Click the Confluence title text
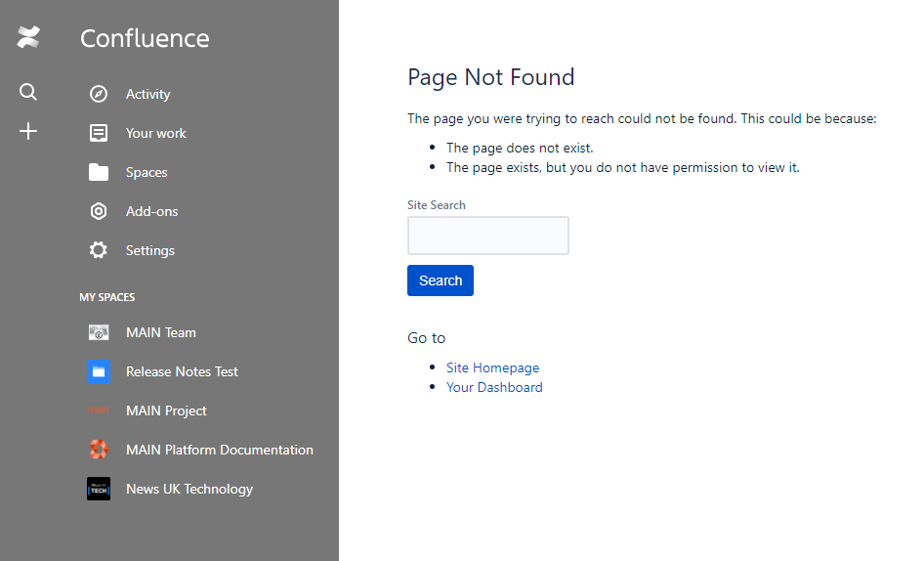924x561 pixels. (x=145, y=38)
